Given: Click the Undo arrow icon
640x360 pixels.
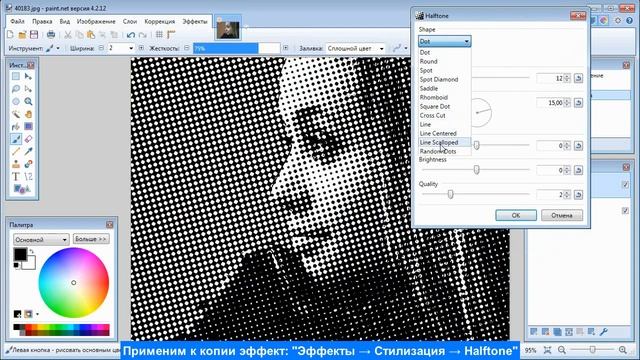Looking at the screenshot, I should click(x=131, y=35).
